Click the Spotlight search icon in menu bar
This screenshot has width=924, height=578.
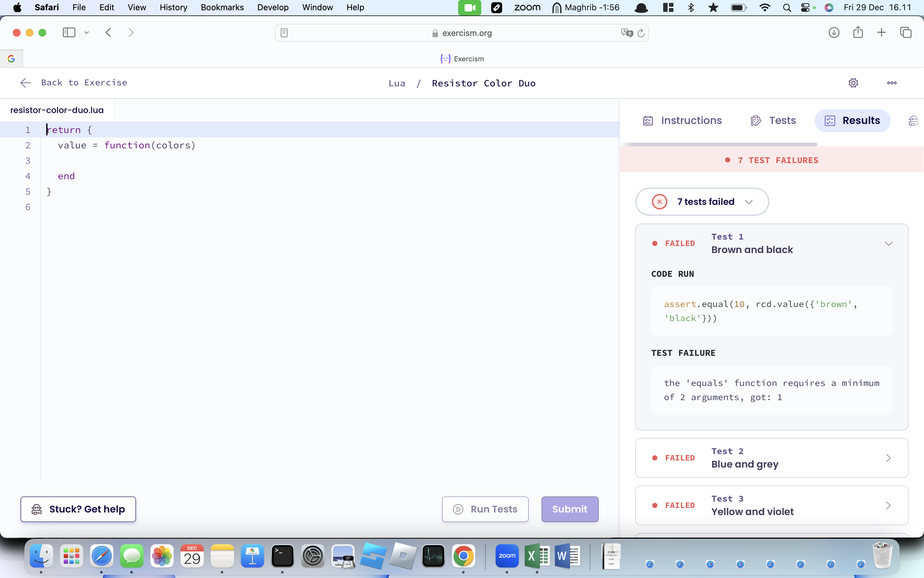click(x=787, y=8)
